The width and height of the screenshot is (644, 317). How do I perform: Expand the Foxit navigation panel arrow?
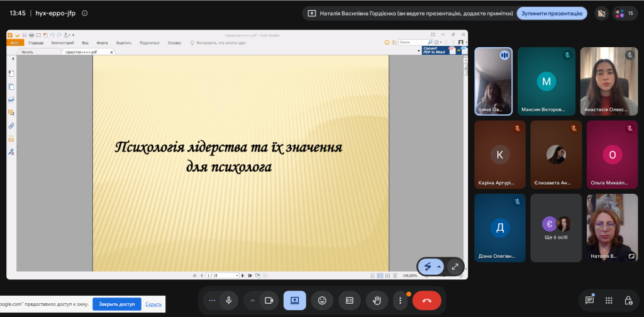(x=13, y=59)
